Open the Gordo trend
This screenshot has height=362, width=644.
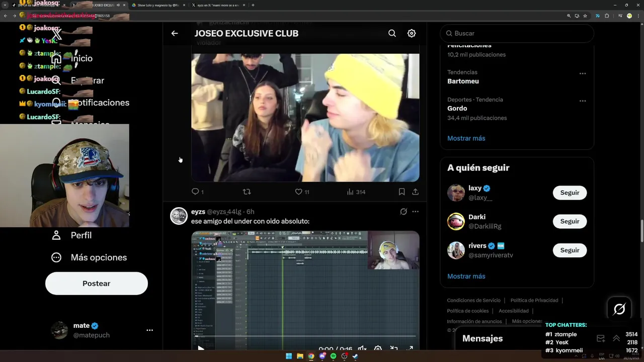[x=457, y=108]
